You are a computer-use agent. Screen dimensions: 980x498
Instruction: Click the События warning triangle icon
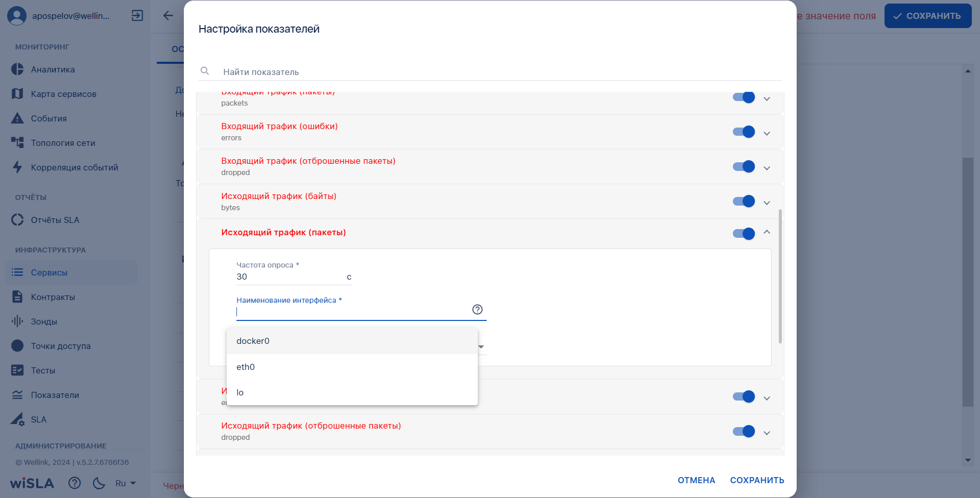[x=17, y=118]
